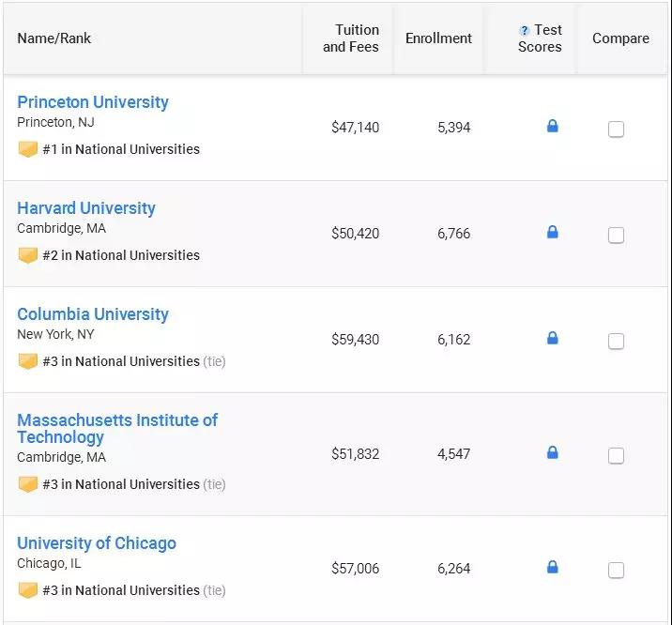The image size is (672, 625).
Task: Sort by the Tuition and Fees column header
Action: tap(351, 38)
